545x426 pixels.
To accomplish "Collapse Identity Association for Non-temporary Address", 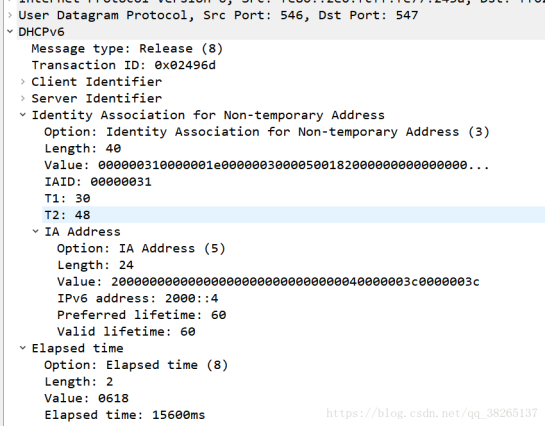I will coord(23,115).
